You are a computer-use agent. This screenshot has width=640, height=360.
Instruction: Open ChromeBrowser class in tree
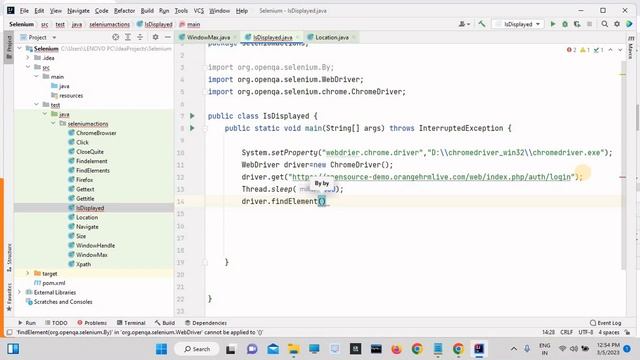[x=96, y=133]
